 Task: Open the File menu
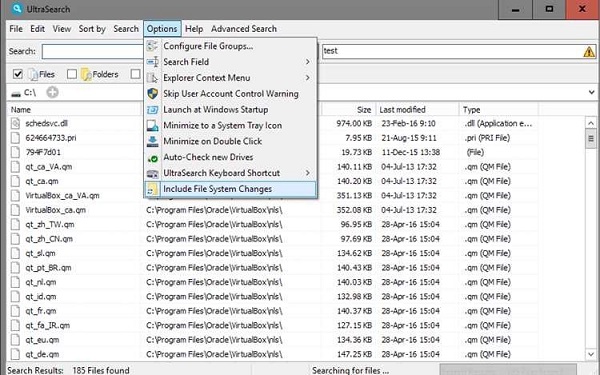tap(16, 29)
